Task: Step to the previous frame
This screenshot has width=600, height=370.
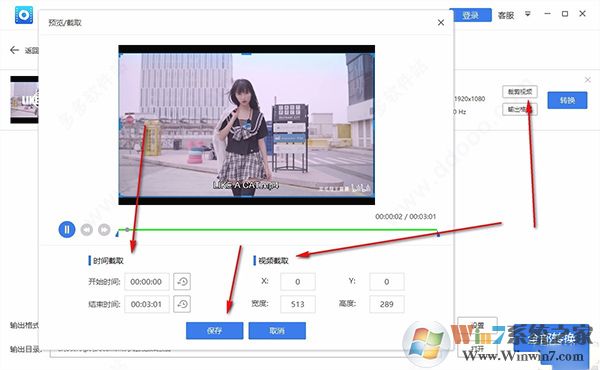Action: pos(87,230)
